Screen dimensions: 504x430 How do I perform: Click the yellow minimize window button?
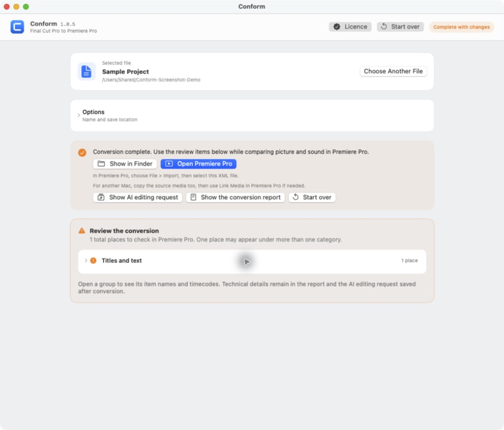coord(16,6)
